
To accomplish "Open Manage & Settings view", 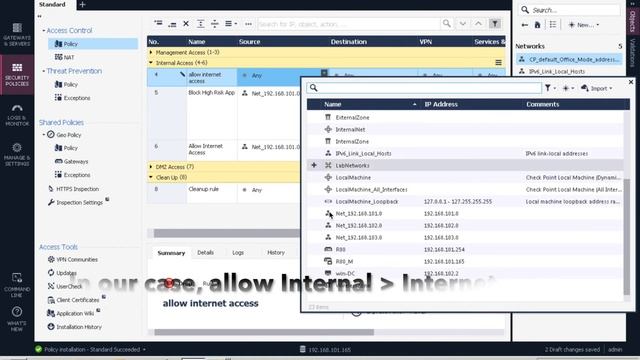I will [17, 154].
